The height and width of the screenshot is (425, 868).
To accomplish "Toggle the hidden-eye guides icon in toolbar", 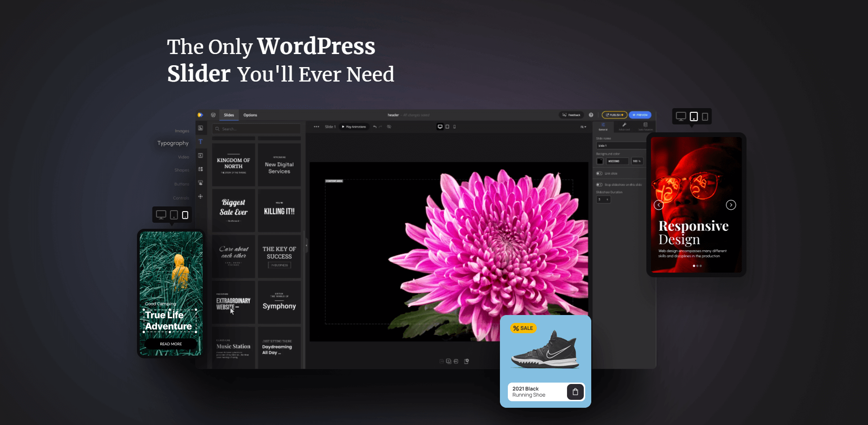I will (389, 127).
